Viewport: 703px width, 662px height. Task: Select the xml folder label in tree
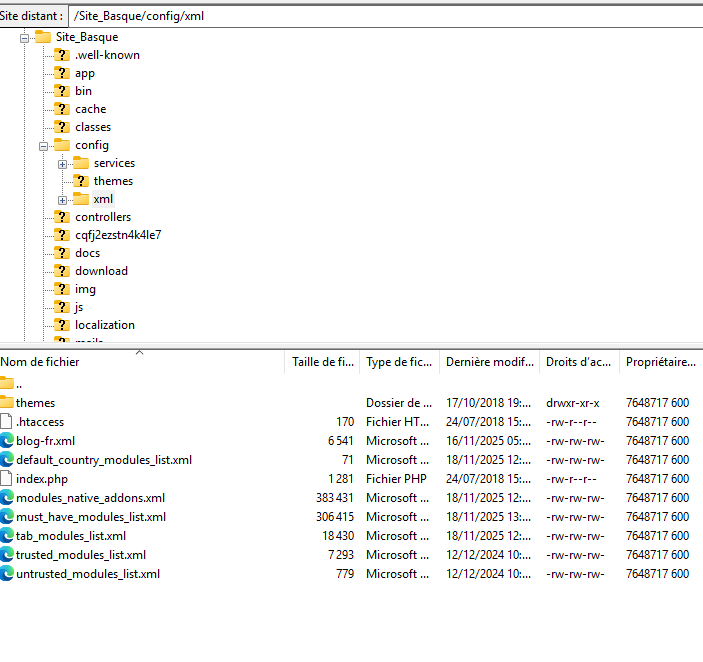click(103, 199)
